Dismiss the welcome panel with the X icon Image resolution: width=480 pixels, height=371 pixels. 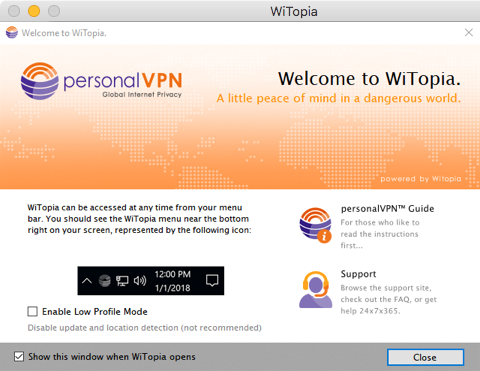pyautogui.click(x=469, y=32)
